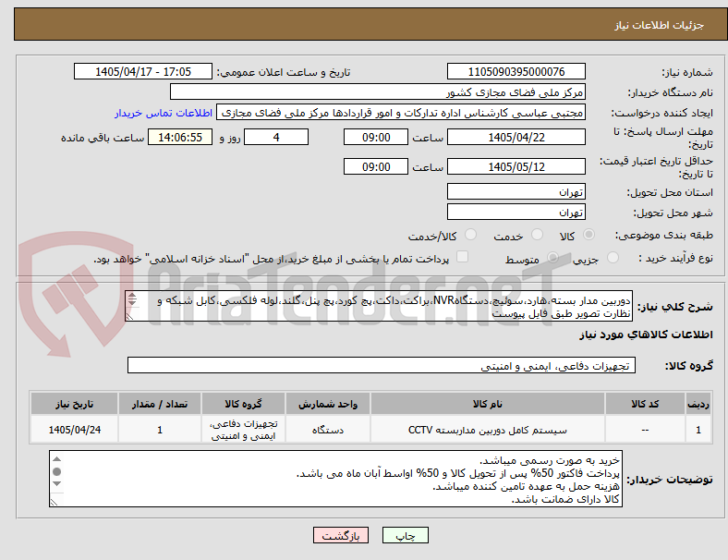728x560 pixels.
Task: Click the نام کالا column header
Action: [488, 404]
